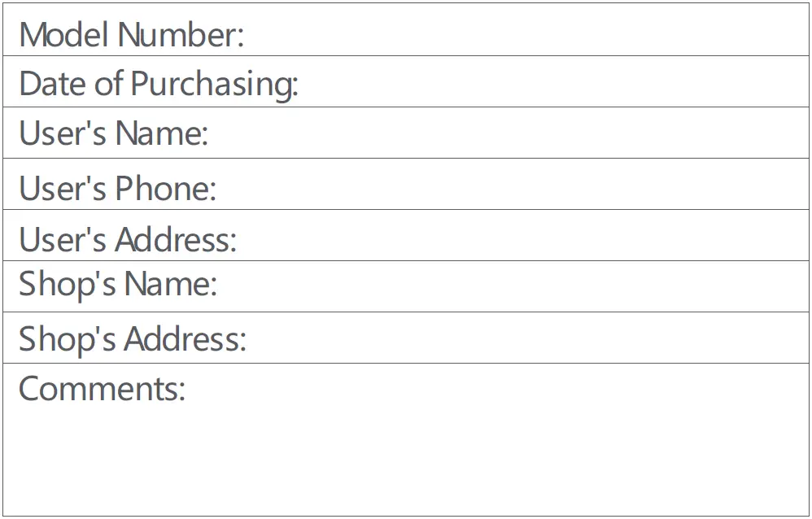Select the "Model Number:" label text

pos(131,35)
